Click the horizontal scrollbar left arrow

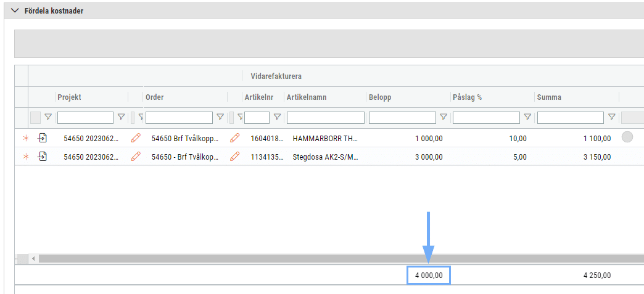pos(33,259)
